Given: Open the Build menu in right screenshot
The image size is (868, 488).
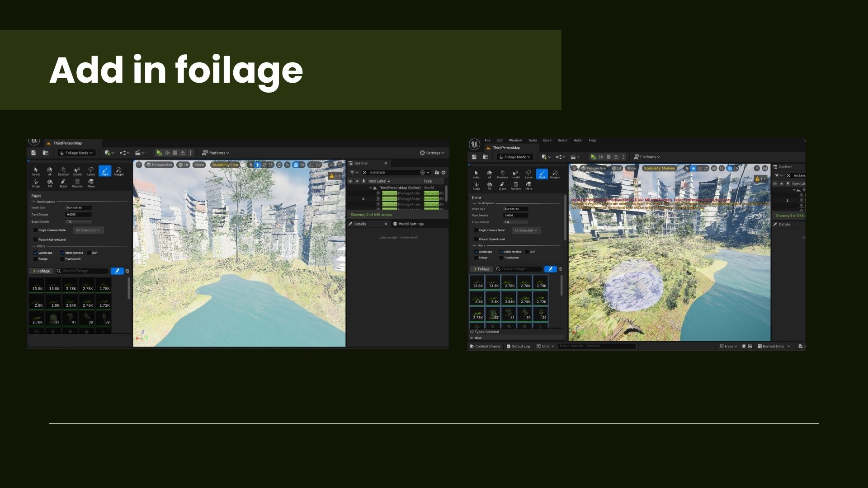Looking at the screenshot, I should (x=547, y=140).
